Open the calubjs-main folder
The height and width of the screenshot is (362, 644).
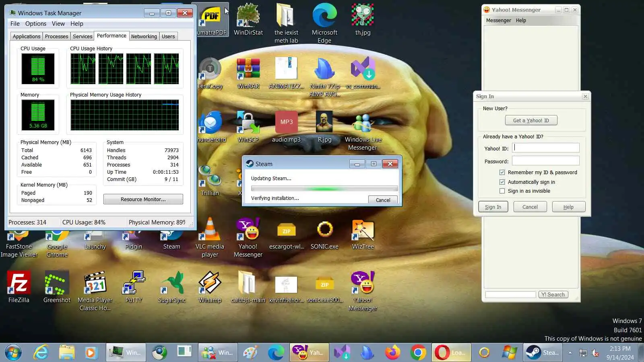coord(248,287)
